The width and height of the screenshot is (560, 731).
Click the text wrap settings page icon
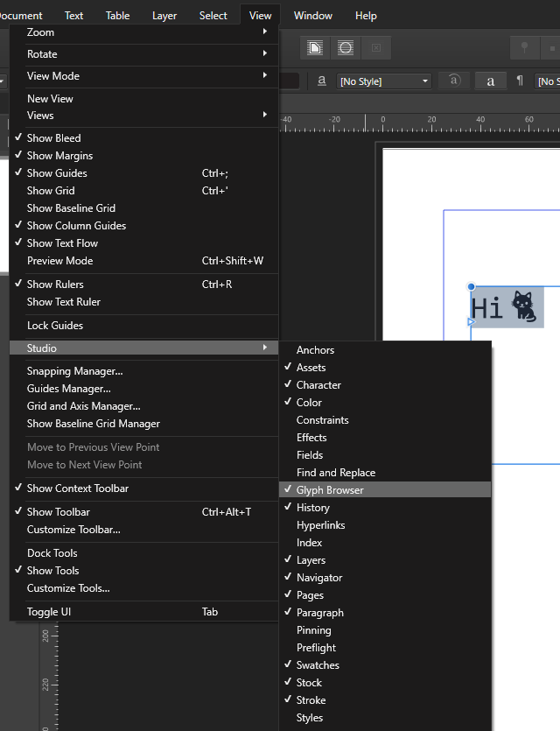[x=315, y=48]
